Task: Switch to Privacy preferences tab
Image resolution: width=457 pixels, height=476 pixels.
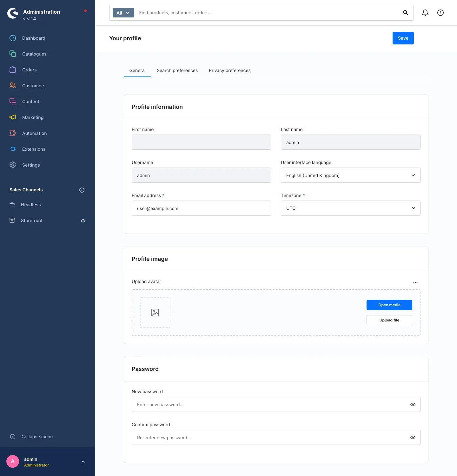Action: pyautogui.click(x=230, y=70)
